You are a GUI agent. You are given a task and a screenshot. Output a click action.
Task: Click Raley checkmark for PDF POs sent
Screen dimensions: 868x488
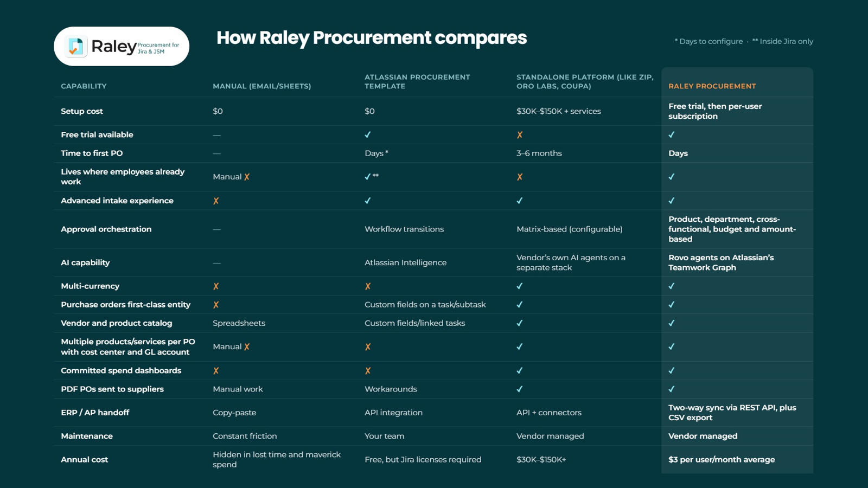tap(672, 389)
